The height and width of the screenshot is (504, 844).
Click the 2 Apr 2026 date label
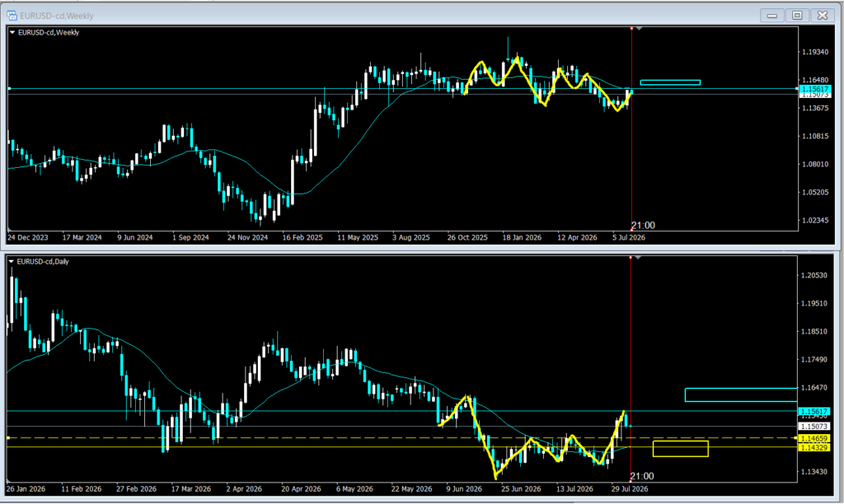[x=244, y=489]
